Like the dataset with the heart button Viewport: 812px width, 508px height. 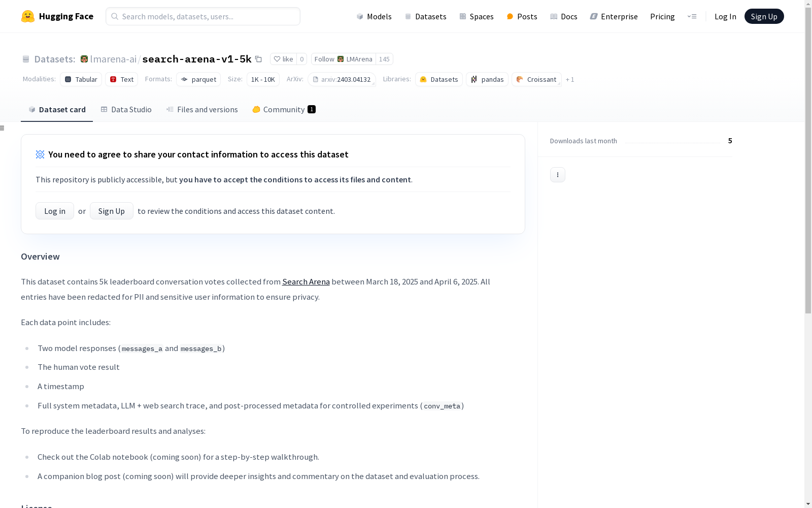tap(283, 59)
